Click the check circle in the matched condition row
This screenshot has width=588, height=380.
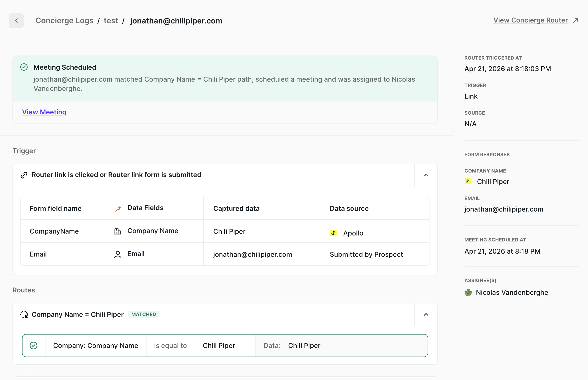pos(34,346)
